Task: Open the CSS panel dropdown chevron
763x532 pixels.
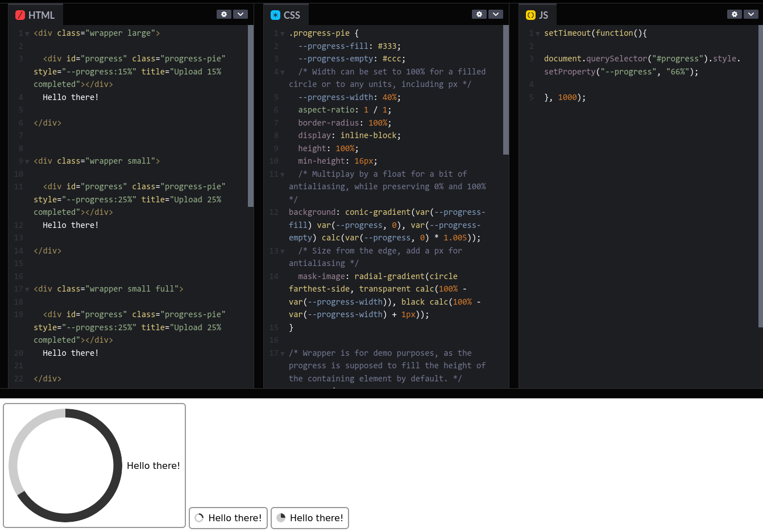Action: coord(496,14)
